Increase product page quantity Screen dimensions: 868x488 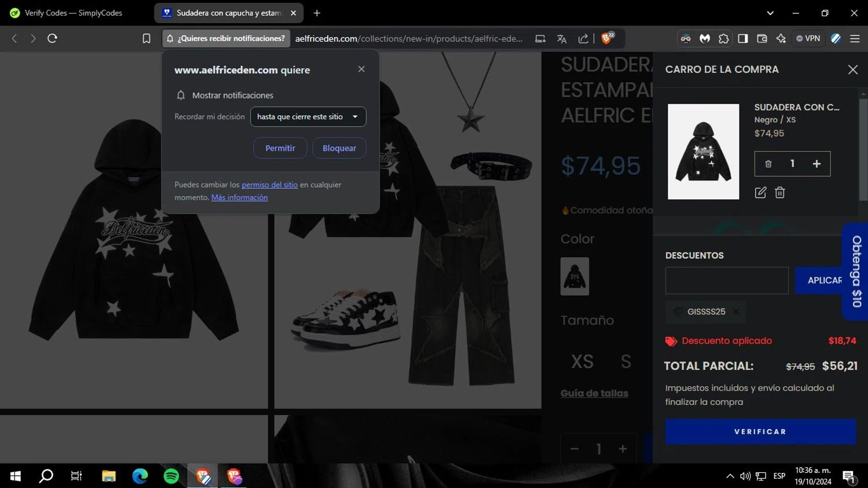tap(623, 449)
